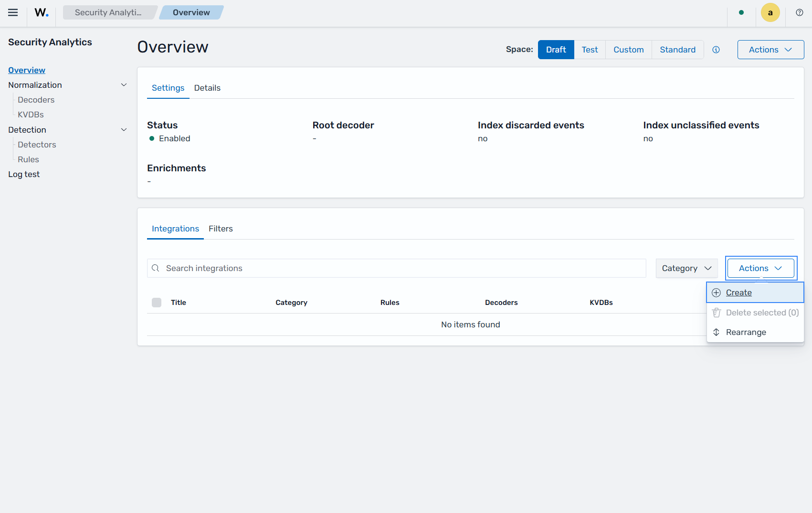Click the 'Index unclassified events' label
This screenshot has width=812, height=513.
(701, 125)
